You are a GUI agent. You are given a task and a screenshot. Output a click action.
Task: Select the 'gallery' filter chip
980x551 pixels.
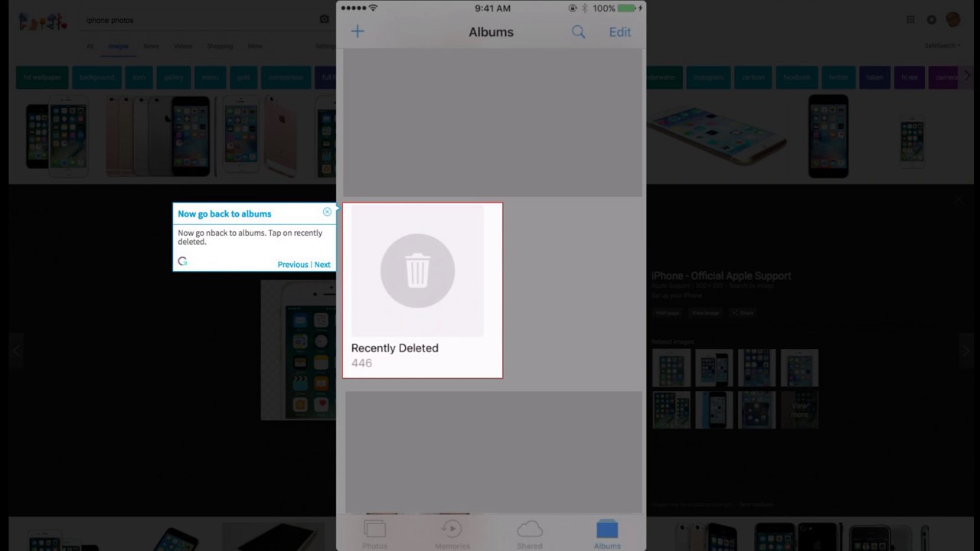[173, 77]
